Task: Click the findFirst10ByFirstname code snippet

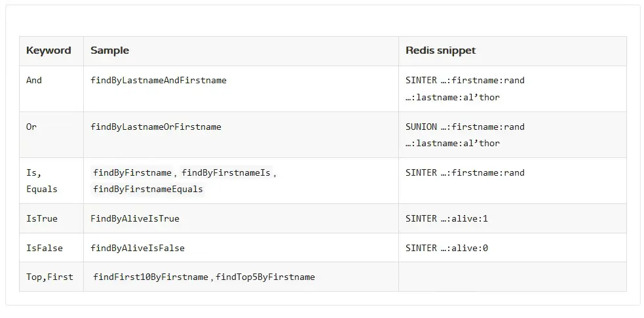Action: (150, 277)
